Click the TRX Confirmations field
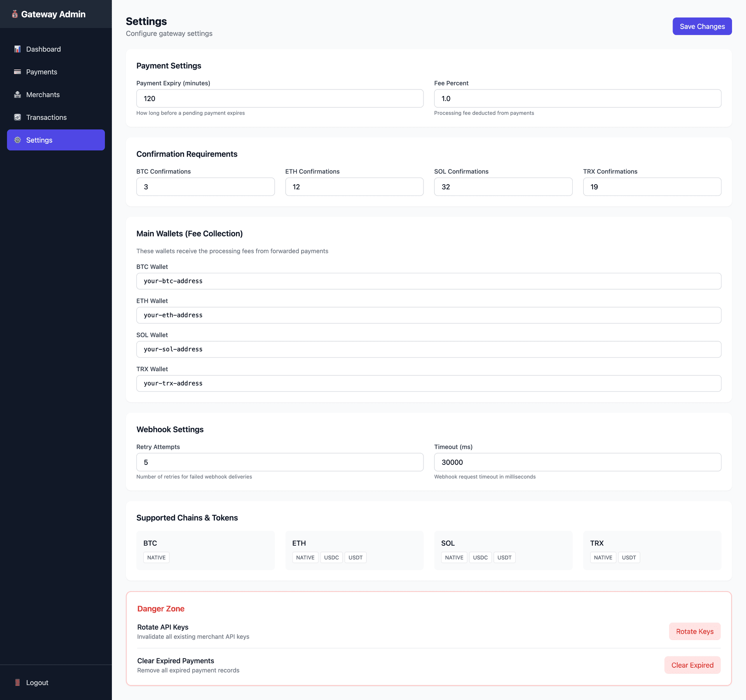Image resolution: width=746 pixels, height=700 pixels. tap(652, 187)
